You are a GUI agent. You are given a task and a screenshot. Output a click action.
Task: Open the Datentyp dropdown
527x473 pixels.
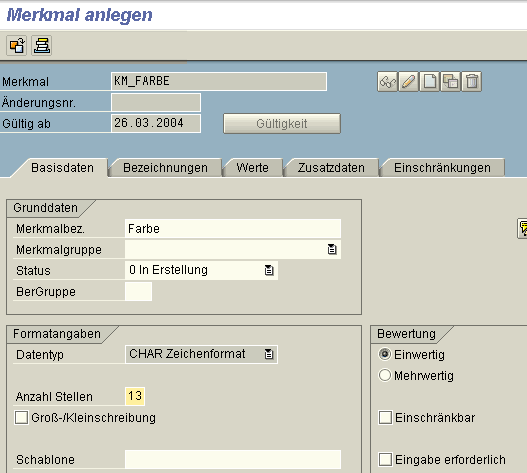269,354
